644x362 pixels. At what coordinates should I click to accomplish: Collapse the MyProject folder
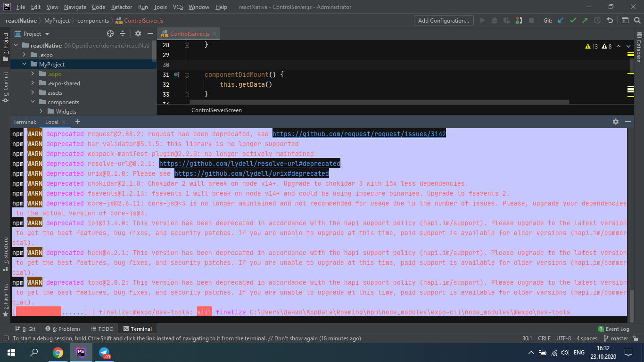pyautogui.click(x=24, y=65)
